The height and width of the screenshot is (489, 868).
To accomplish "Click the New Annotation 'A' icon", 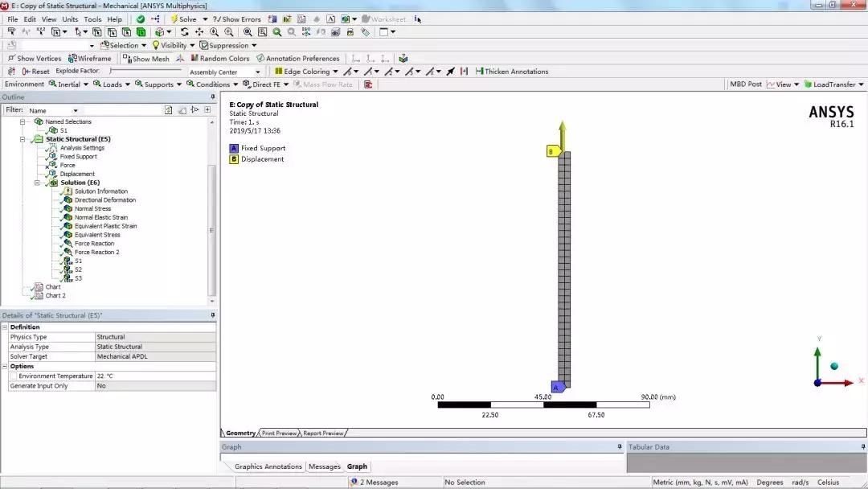I will (330, 18).
